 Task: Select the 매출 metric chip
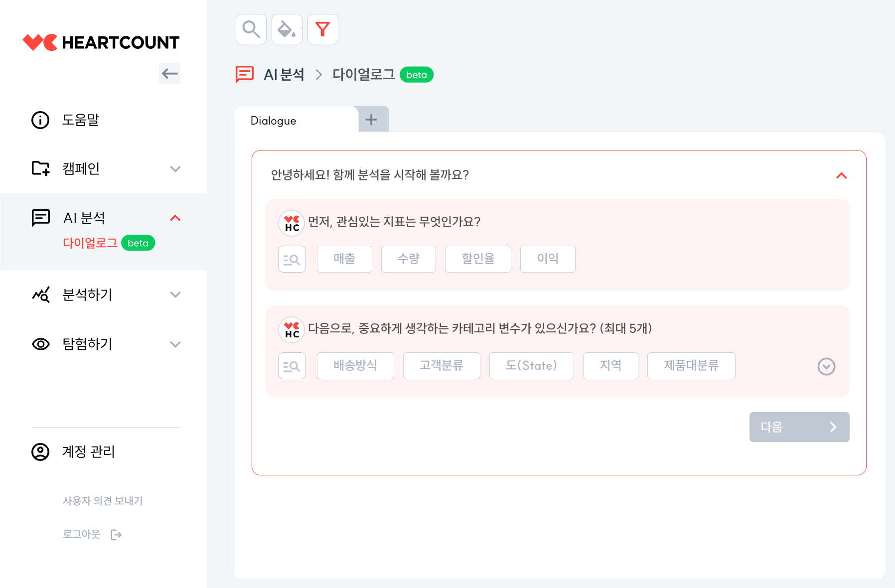pyautogui.click(x=344, y=259)
